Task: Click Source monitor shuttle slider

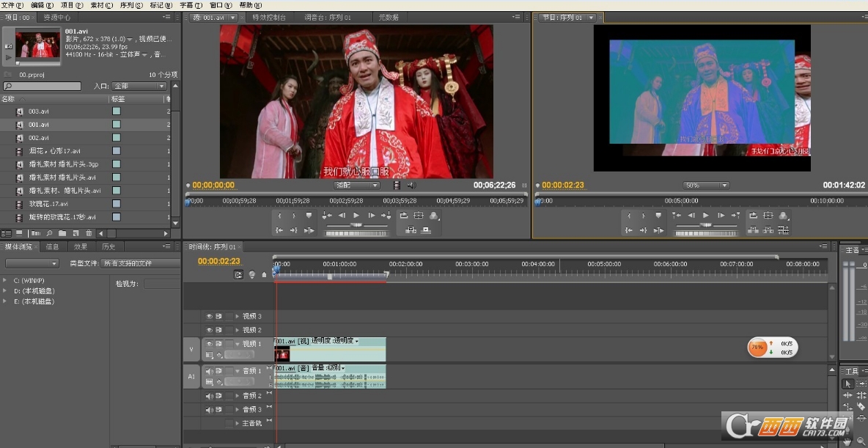Action: point(356,225)
